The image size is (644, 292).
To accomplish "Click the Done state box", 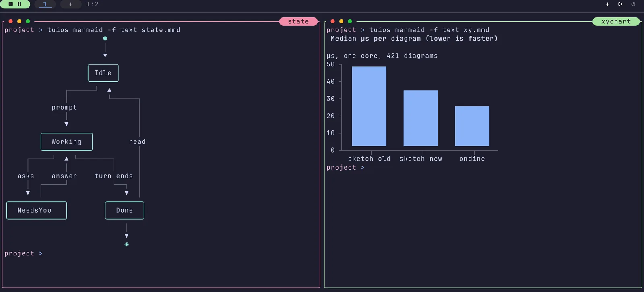I will tap(124, 210).
